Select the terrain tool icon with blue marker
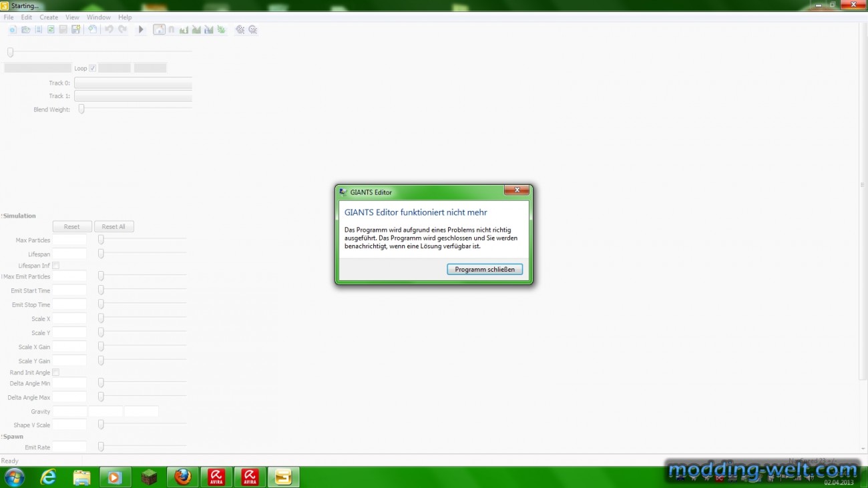Screen dimensions: 868x488 click(x=209, y=29)
